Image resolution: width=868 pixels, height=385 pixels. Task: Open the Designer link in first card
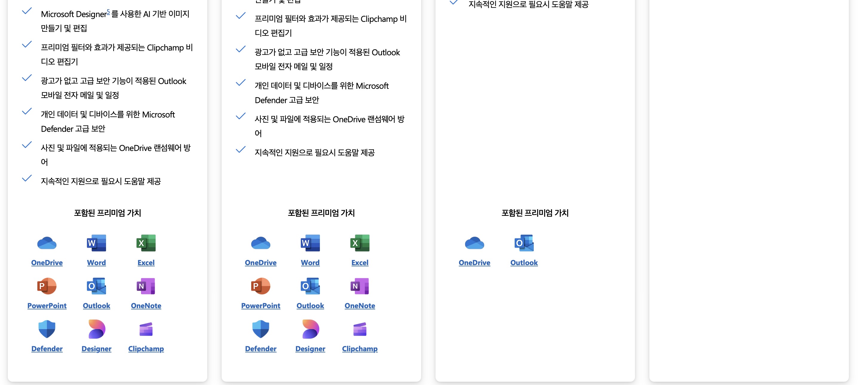click(x=96, y=349)
